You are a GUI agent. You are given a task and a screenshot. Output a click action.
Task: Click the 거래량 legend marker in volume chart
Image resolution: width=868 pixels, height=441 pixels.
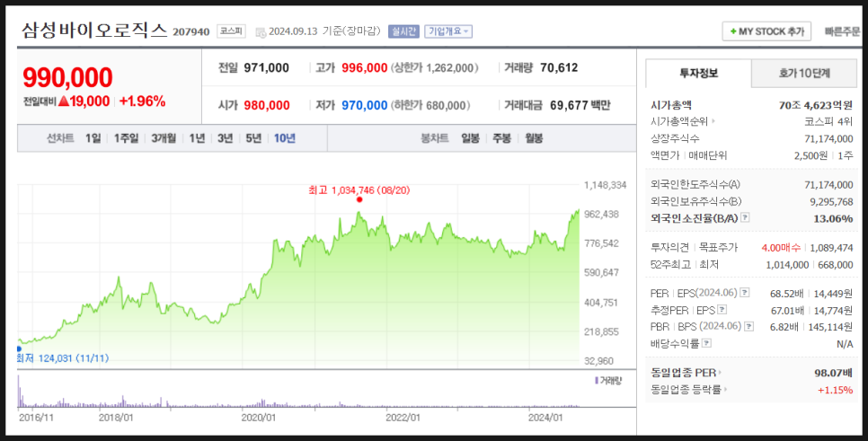point(597,381)
